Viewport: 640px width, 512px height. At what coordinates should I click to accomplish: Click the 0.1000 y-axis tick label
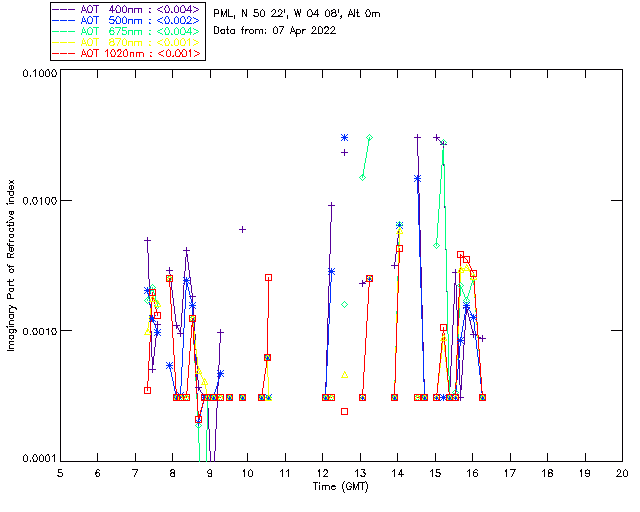37,75
